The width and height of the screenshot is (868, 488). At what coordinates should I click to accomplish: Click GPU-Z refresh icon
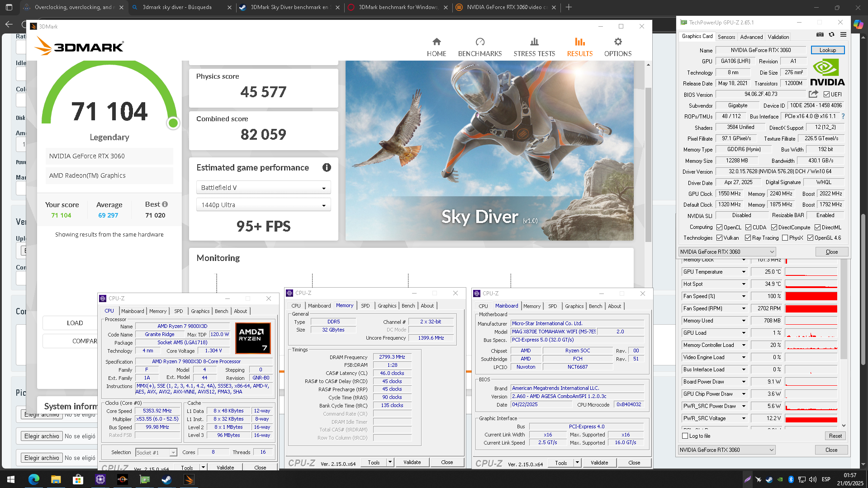pos(831,35)
